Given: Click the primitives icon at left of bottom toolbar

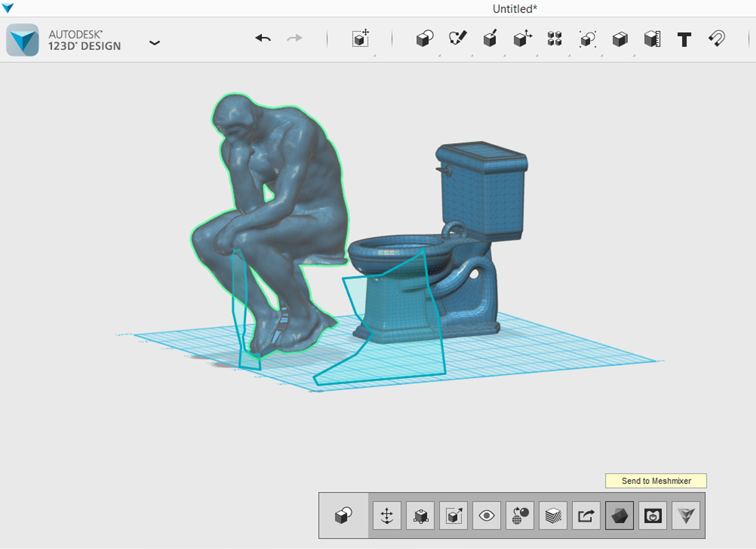Looking at the screenshot, I should 344,515.
